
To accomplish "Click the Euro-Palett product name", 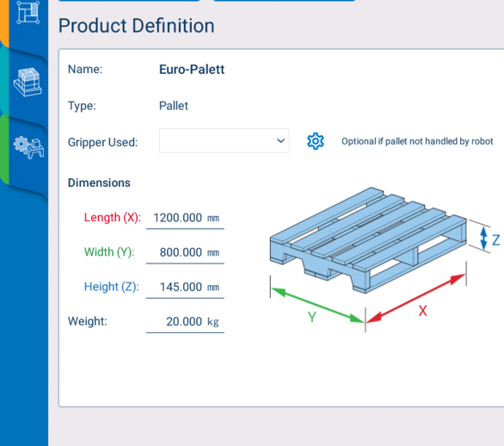I will point(192,70).
